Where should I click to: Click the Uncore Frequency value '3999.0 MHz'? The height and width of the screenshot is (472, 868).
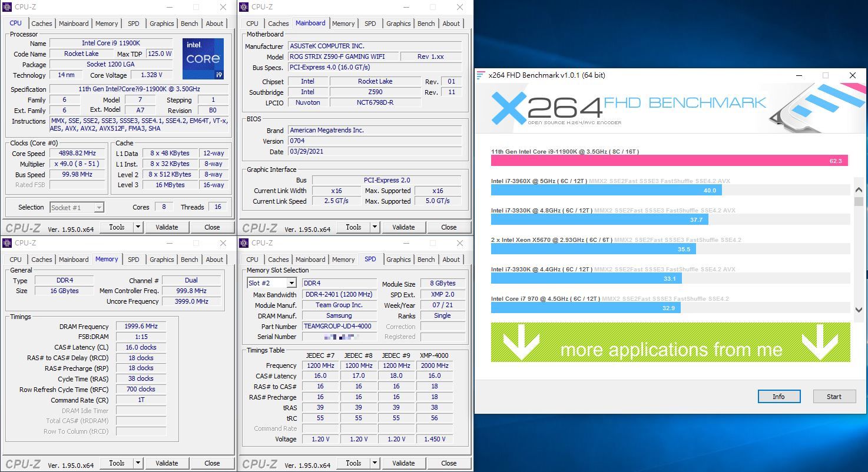coord(191,301)
